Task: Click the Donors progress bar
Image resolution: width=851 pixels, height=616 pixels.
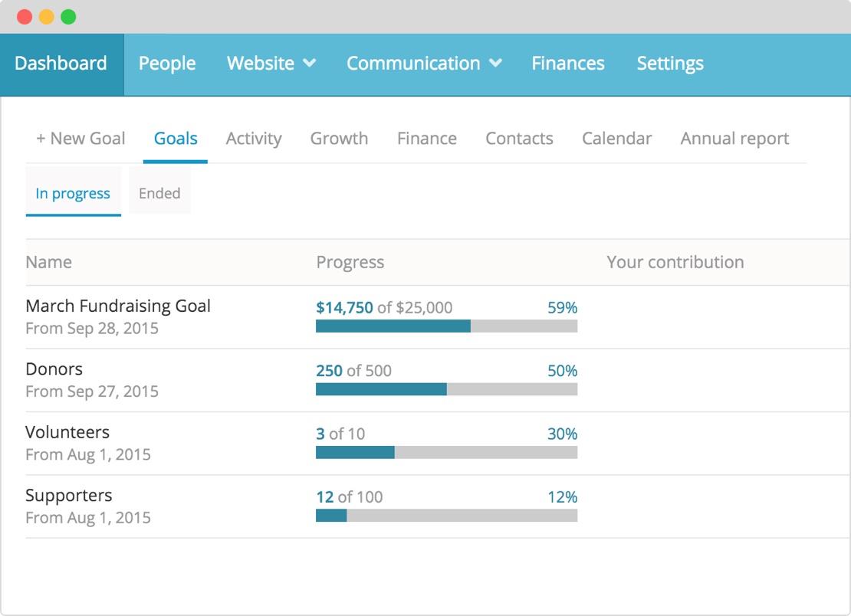Action: coord(446,389)
